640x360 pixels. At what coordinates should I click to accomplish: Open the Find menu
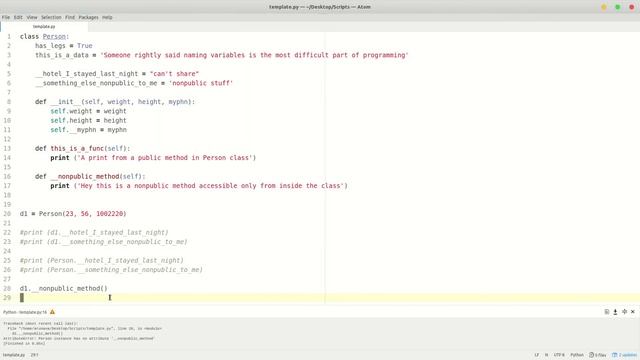(x=70, y=17)
